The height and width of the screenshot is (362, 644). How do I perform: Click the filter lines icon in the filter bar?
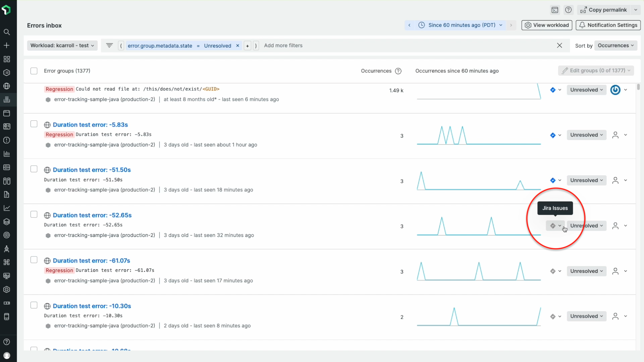(109, 46)
